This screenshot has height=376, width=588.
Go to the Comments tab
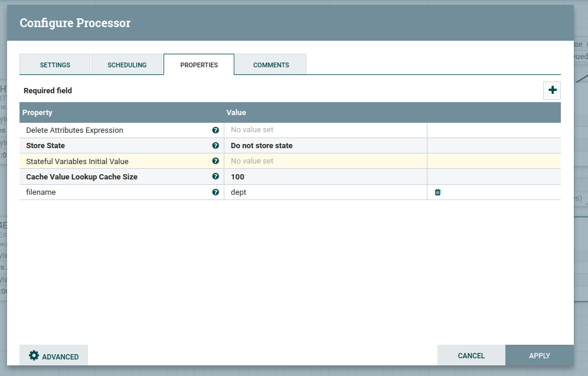(x=271, y=65)
